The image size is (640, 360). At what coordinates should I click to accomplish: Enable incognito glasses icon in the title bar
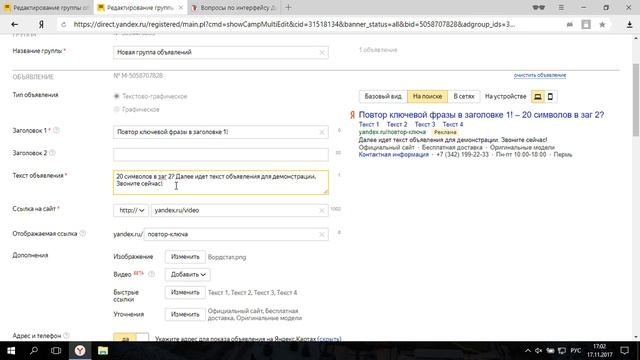point(539,7)
